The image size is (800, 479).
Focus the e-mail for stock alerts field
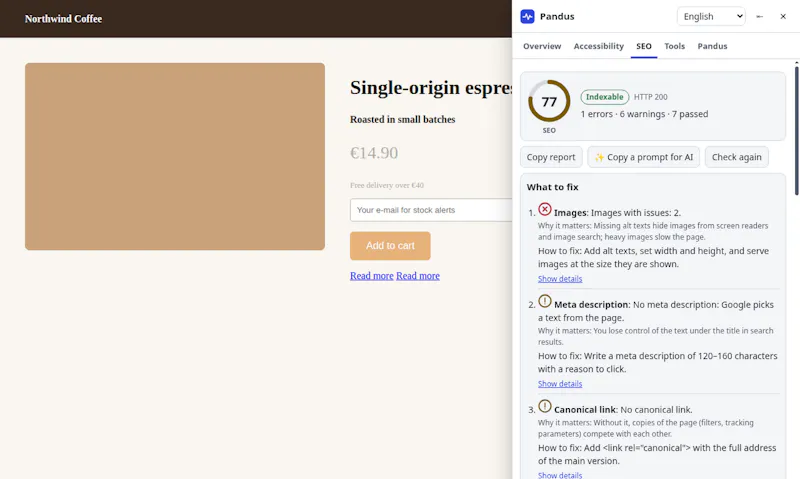pos(431,210)
